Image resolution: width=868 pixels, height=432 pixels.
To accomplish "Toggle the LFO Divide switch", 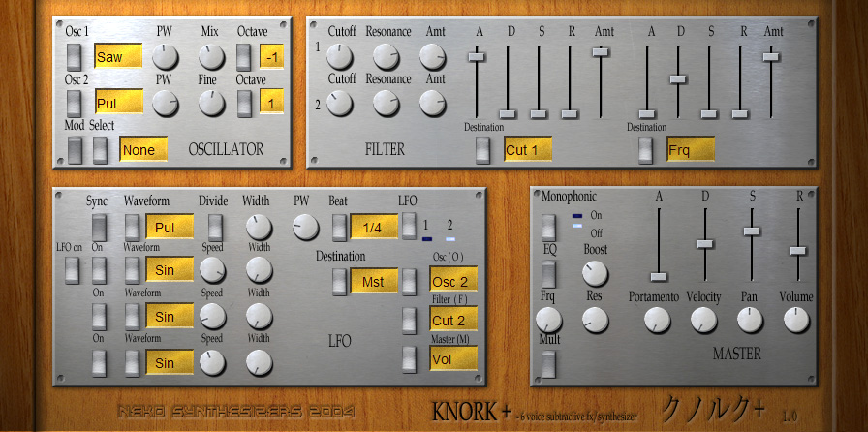I will coord(215,227).
